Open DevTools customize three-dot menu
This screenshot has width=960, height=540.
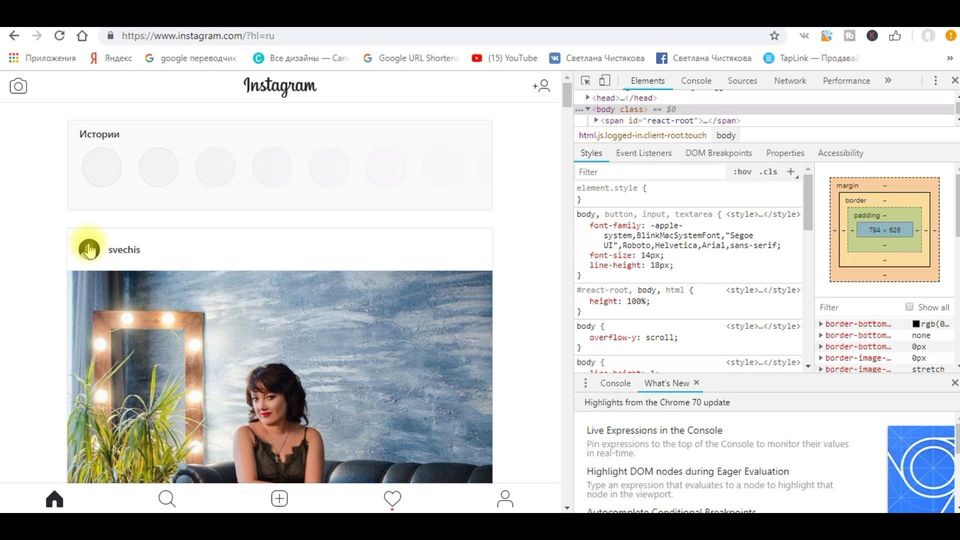coord(936,81)
